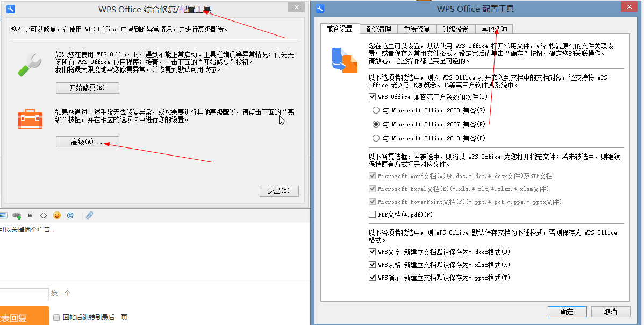The width and height of the screenshot is (644, 325).
Task: Toggle WPS表格 default save as xlsx checkbox
Action: point(372,265)
